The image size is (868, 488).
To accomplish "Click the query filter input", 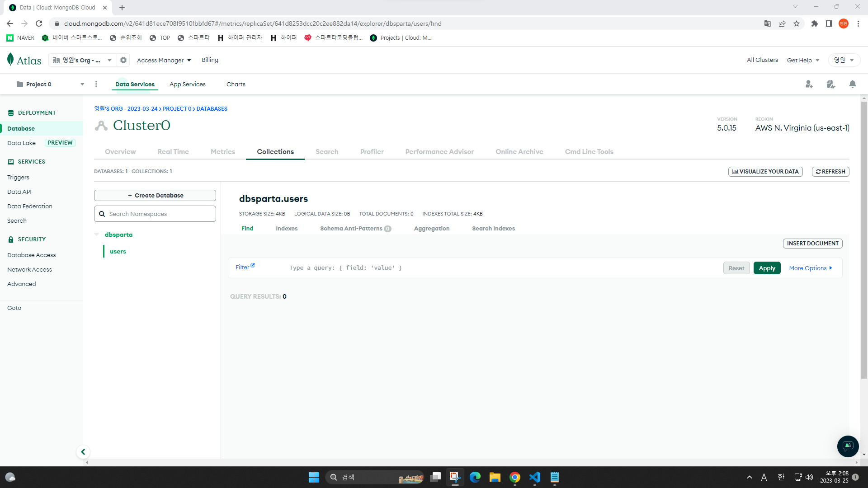I will click(502, 268).
